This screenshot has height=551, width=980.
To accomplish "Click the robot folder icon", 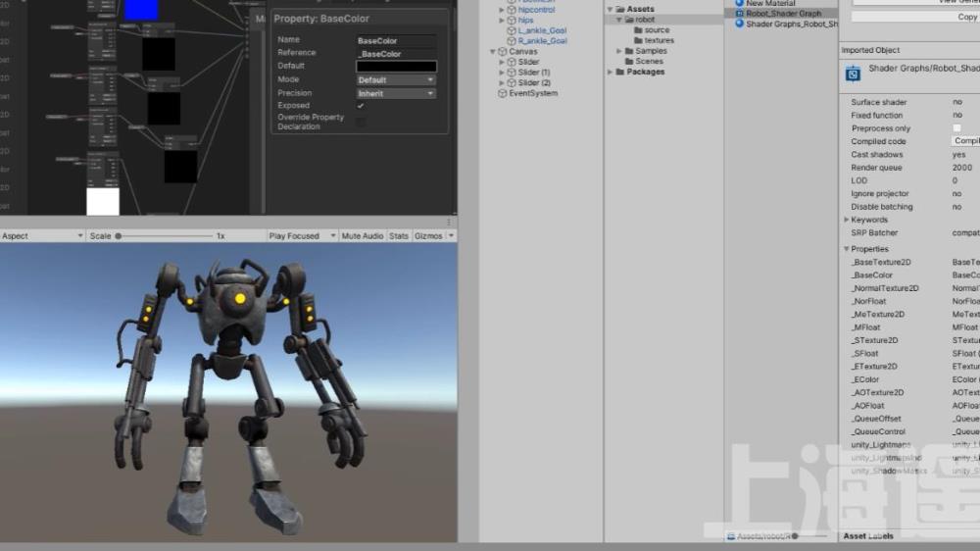I will point(629,20).
